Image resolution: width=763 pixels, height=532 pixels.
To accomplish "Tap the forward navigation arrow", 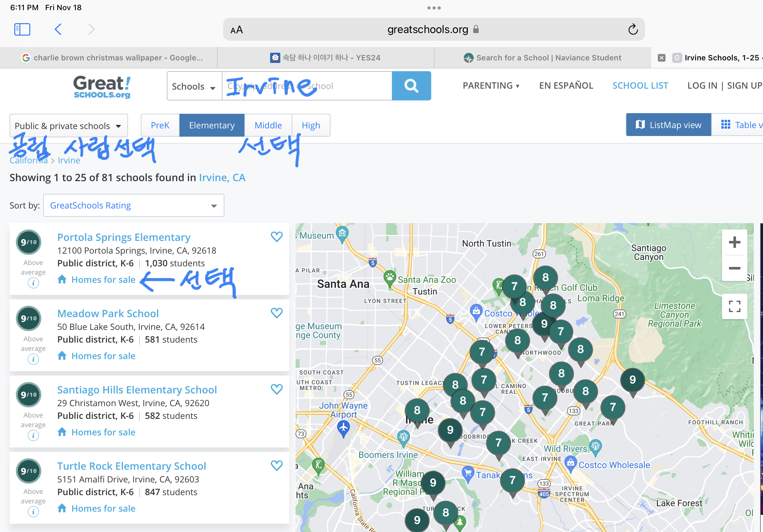I will (x=92, y=29).
